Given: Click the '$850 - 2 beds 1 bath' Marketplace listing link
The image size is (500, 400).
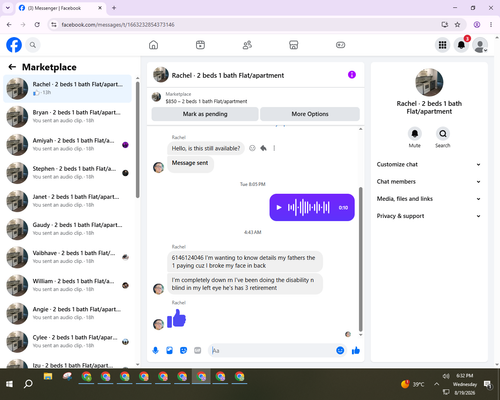Looking at the screenshot, I should click(x=206, y=101).
